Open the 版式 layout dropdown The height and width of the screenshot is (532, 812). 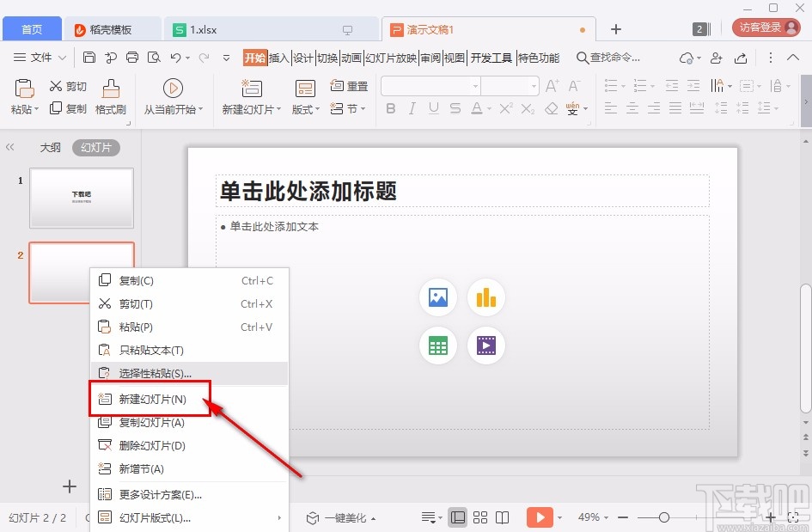[304, 108]
